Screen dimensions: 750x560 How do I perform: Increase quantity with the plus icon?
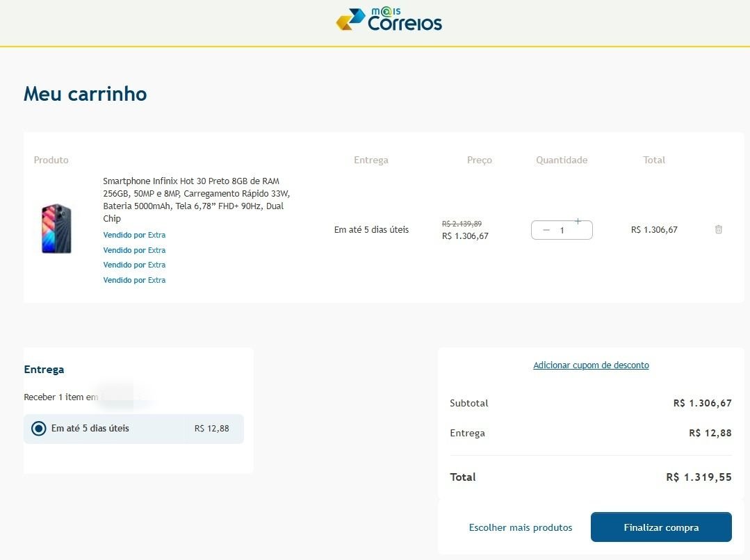[578, 222]
